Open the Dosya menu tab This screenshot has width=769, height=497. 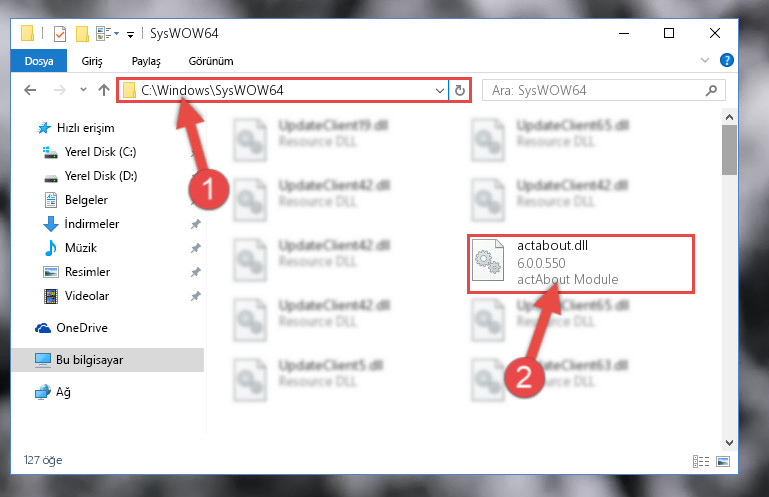pos(39,61)
